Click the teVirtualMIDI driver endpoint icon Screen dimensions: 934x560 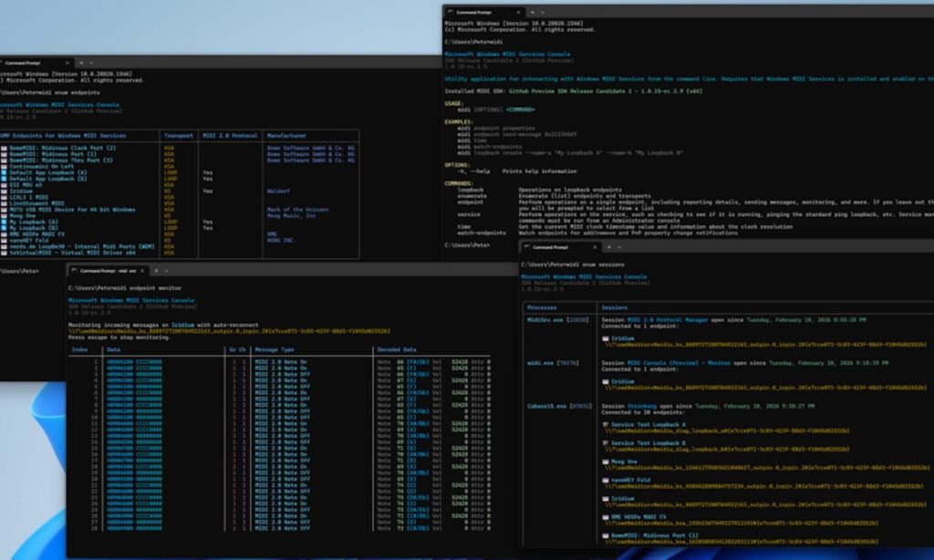pyautogui.click(x=5, y=251)
